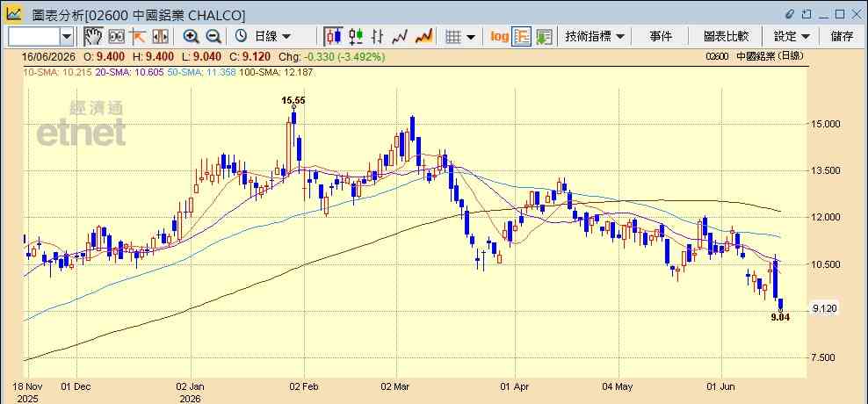Click the 儲存 save button
The width and height of the screenshot is (868, 404).
pos(842,37)
